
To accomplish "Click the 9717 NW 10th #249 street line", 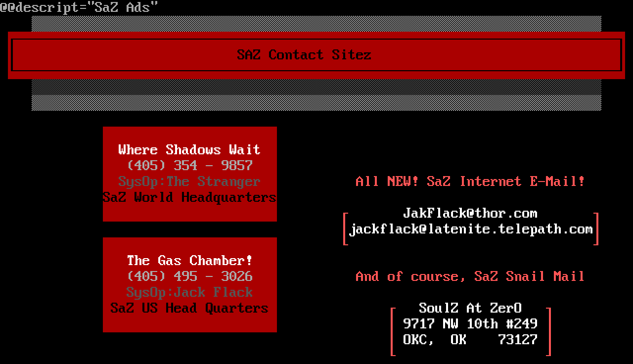I will [x=470, y=324].
